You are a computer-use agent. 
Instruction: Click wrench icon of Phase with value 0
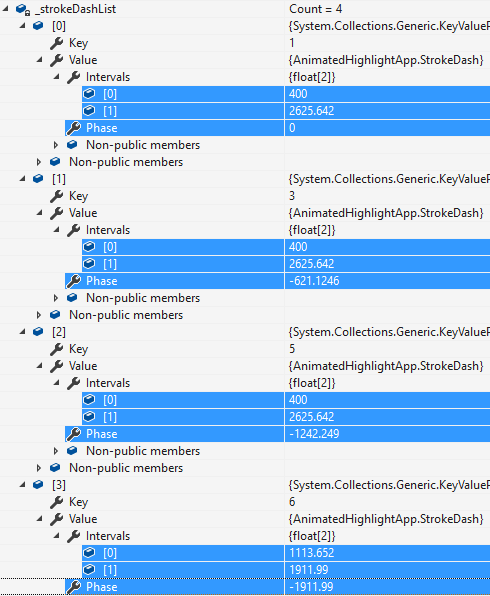coord(74,128)
